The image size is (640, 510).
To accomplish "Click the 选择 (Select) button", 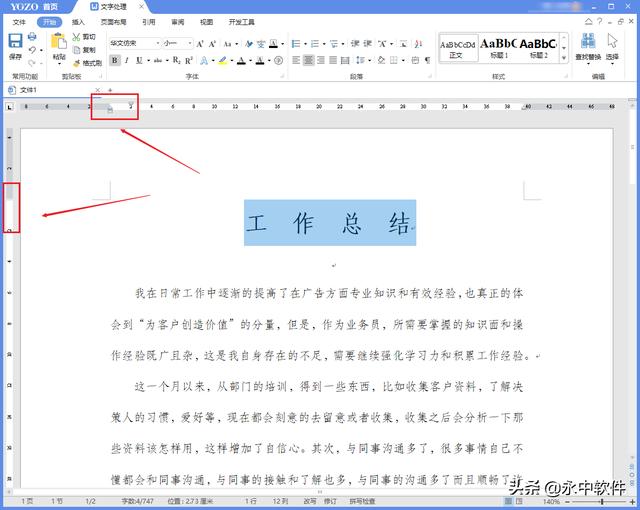I will click(613, 46).
